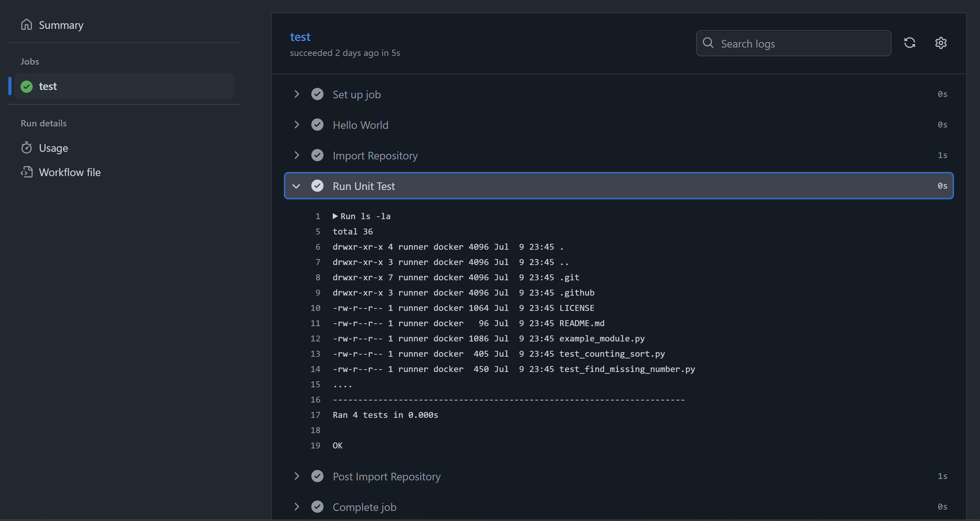The image size is (980, 521).
Task: Click the 1s duration of Import Repository
Action: coord(942,155)
